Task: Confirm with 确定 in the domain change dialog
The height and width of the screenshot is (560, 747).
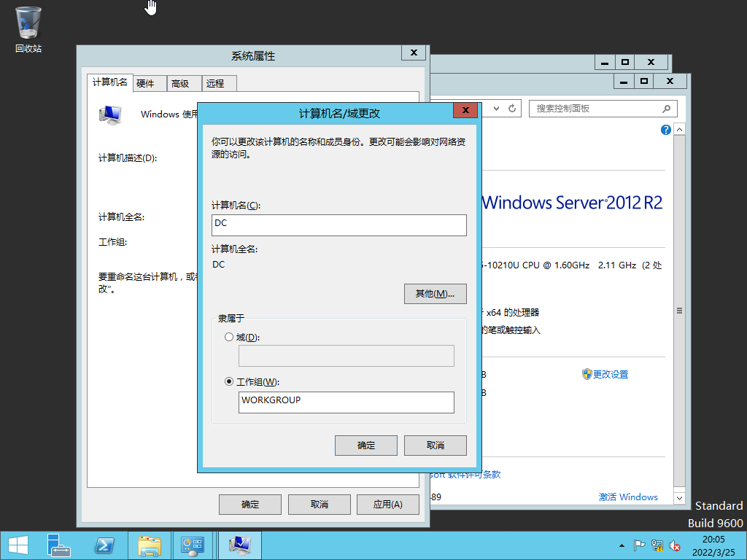Action: coord(366,446)
